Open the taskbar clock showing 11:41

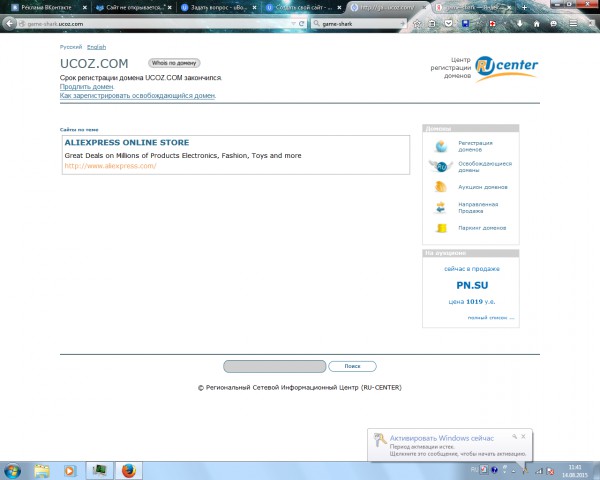point(575,471)
